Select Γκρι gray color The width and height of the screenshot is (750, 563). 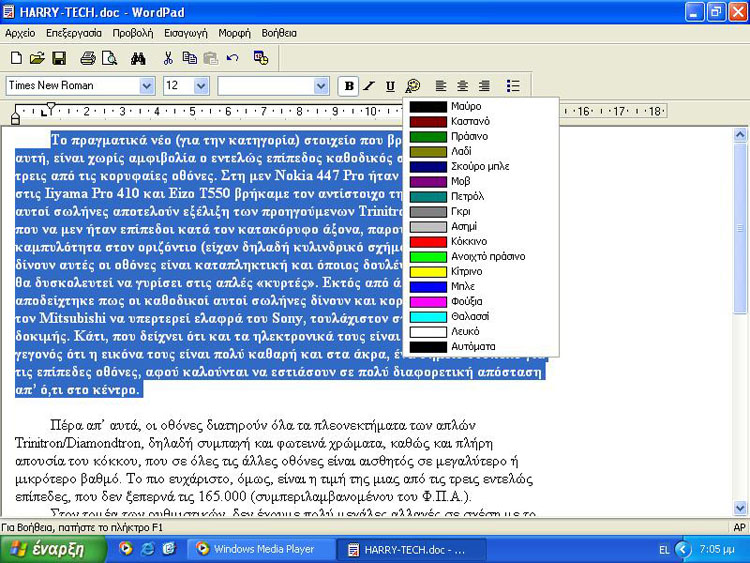(x=481, y=211)
